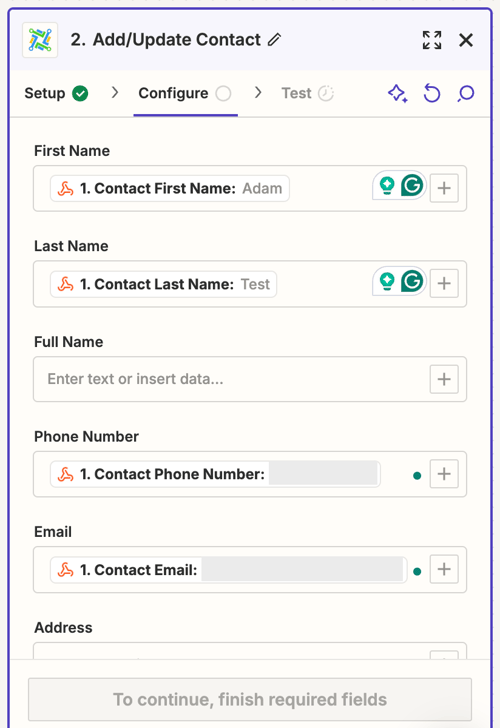Click the pencil icon to rename step
The image size is (500, 728).
coord(274,40)
